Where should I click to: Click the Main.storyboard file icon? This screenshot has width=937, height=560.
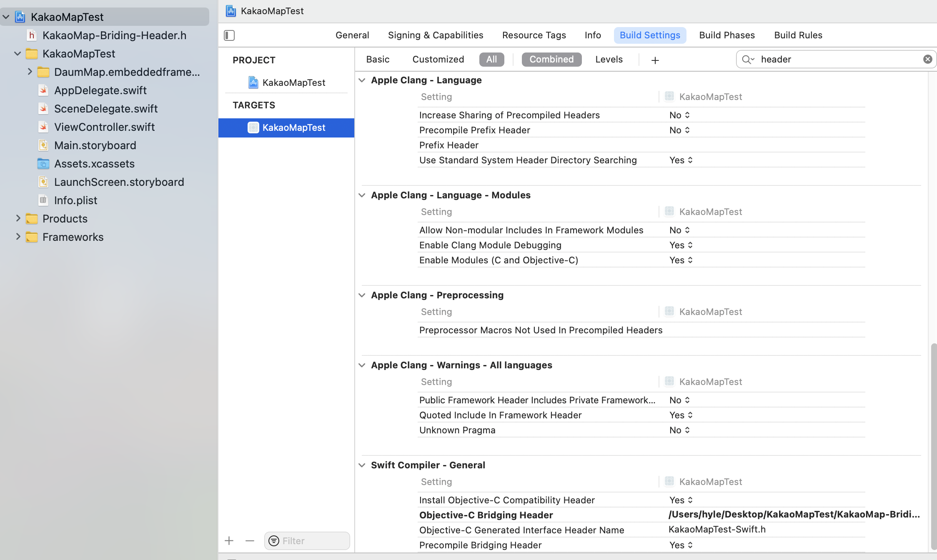pos(43,145)
